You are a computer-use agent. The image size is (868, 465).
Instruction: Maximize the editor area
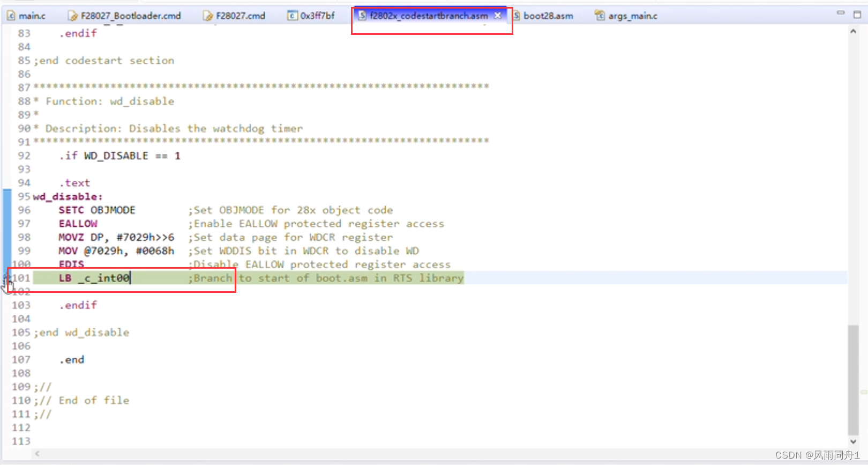click(x=857, y=14)
